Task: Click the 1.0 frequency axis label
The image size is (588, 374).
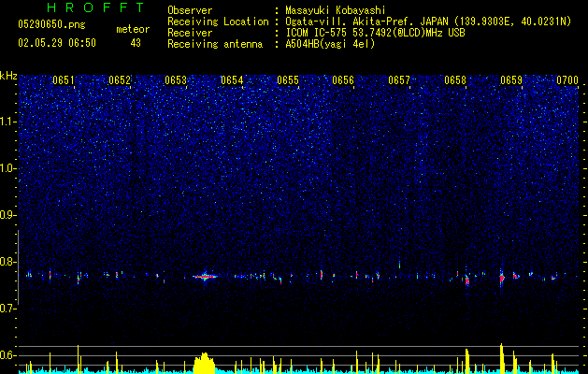Action: (x=8, y=168)
